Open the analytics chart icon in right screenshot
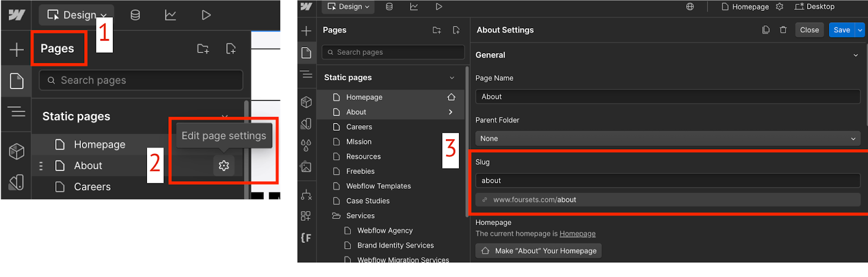 pyautogui.click(x=414, y=7)
